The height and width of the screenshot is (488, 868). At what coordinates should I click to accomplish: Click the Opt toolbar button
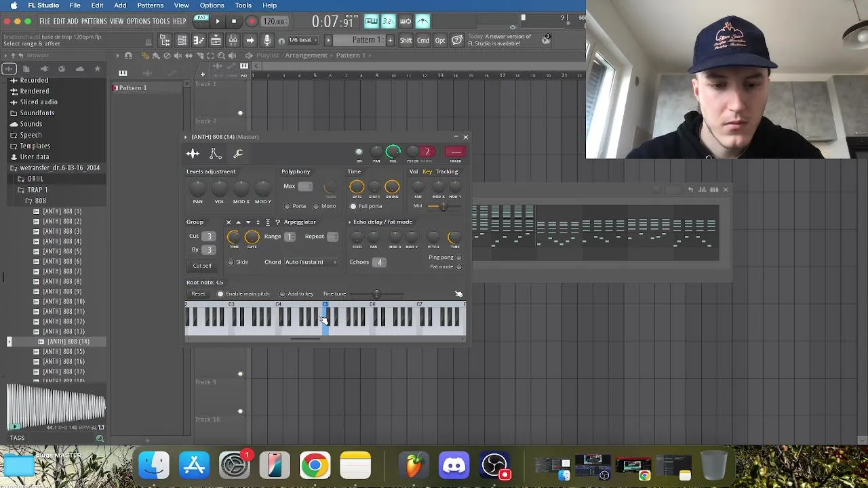click(440, 41)
